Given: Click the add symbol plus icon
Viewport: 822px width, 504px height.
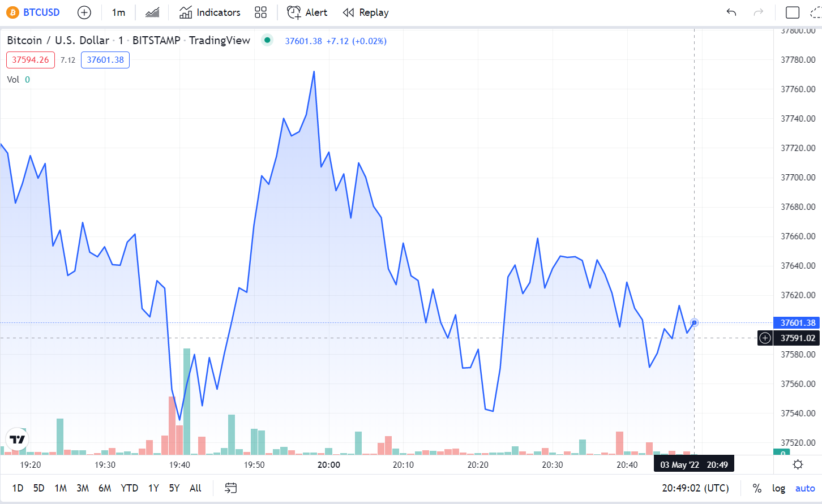Looking at the screenshot, I should coord(84,12).
